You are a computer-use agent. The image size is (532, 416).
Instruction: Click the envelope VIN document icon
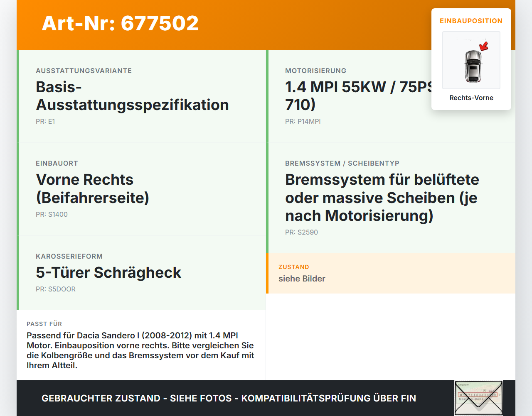(478, 398)
